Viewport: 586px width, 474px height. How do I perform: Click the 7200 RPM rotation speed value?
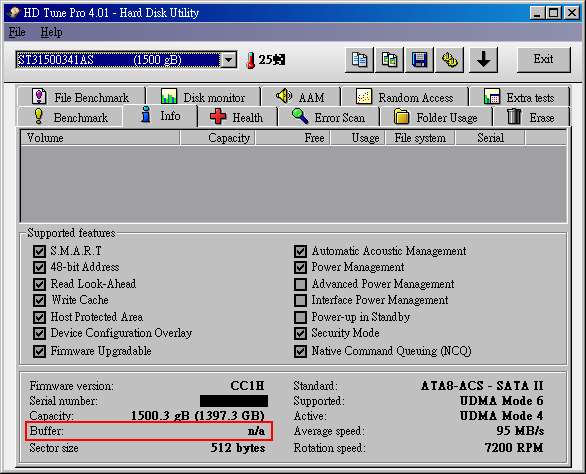514,448
